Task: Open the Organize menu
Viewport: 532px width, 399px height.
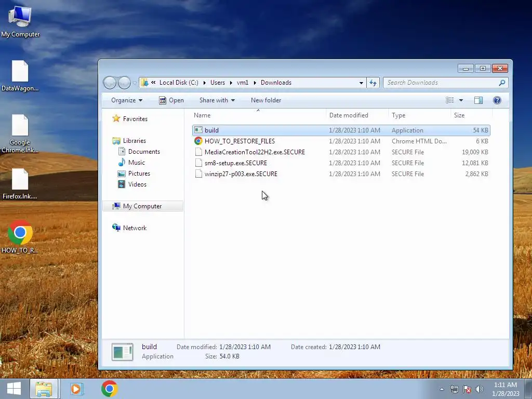Action: click(x=127, y=100)
